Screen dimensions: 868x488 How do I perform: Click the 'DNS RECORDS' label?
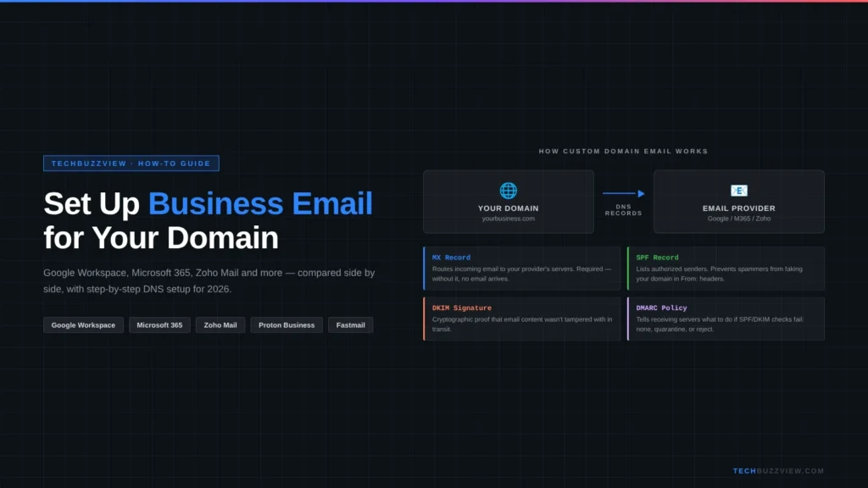pos(623,210)
